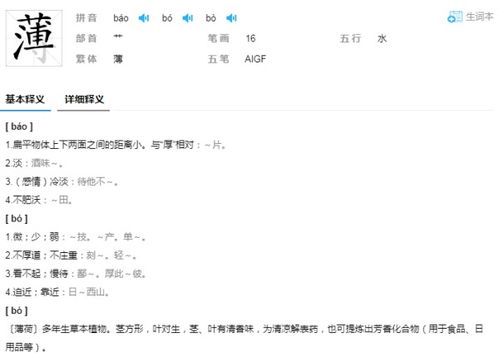Click the 部首 label
Image resolution: width=499 pixels, height=362 pixels.
coord(86,38)
